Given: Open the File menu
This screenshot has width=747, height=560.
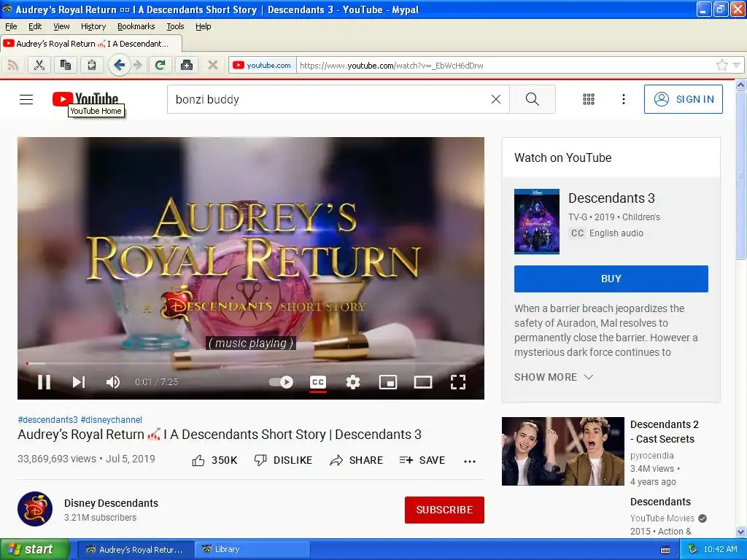Looking at the screenshot, I should tap(11, 26).
